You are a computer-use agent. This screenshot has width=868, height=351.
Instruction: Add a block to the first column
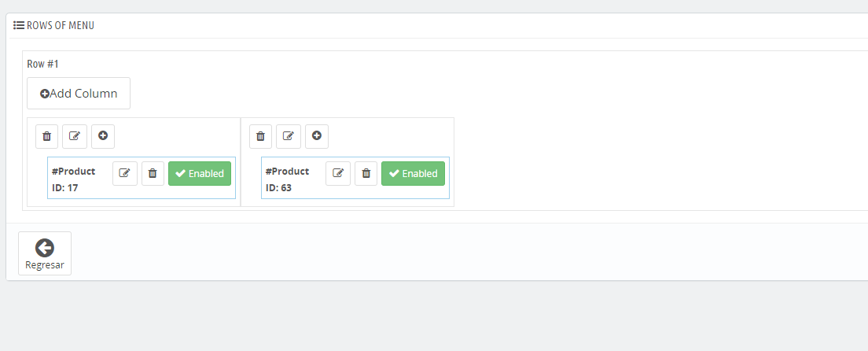click(103, 136)
